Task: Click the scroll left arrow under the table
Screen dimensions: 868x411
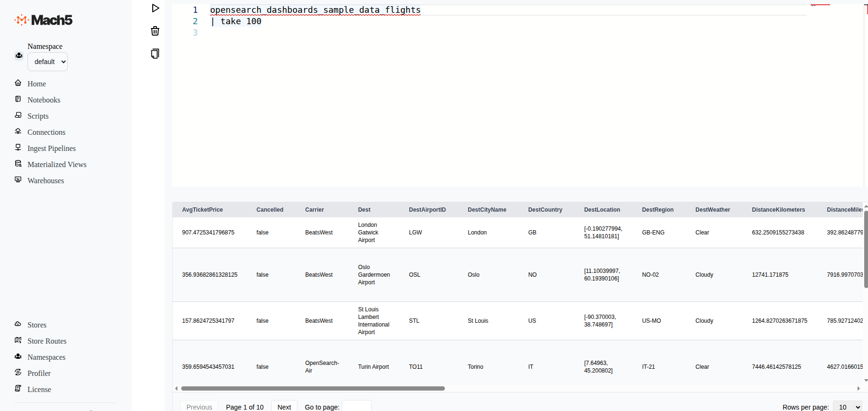Action: click(176, 388)
